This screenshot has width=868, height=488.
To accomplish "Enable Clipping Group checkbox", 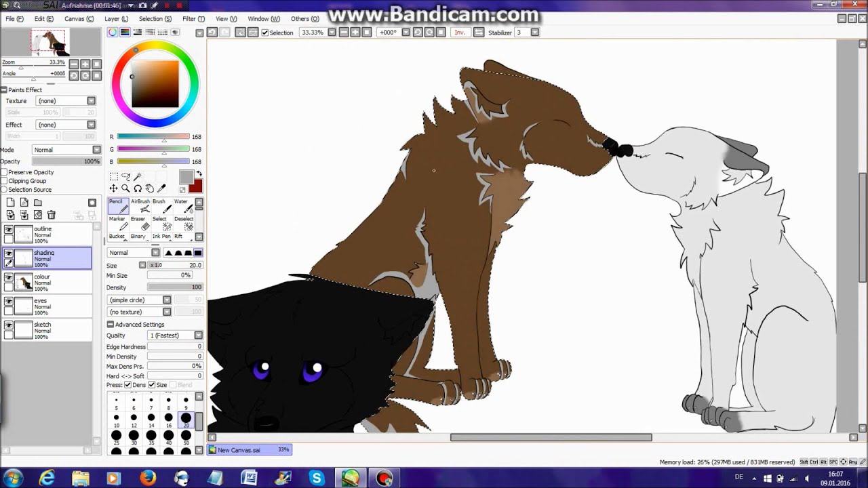I will click(4, 181).
